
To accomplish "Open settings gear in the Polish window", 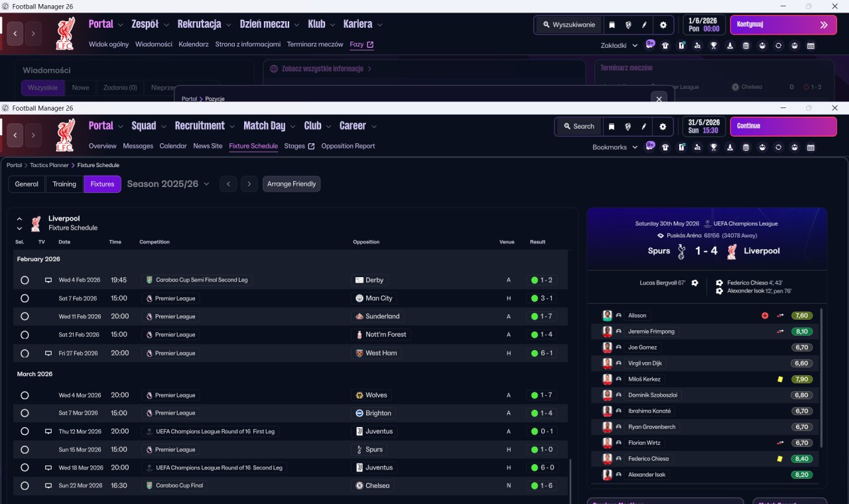I will (663, 25).
